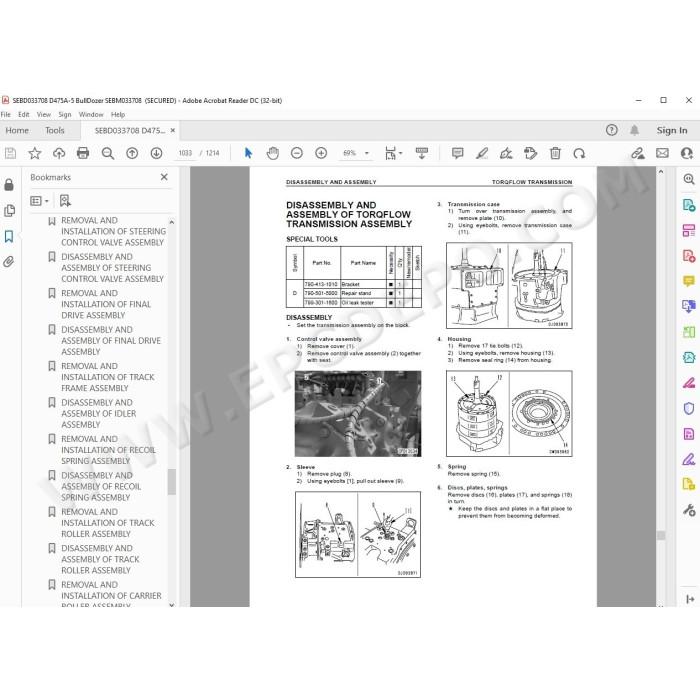Open the right pane search tool icon

pyautogui.click(x=689, y=179)
